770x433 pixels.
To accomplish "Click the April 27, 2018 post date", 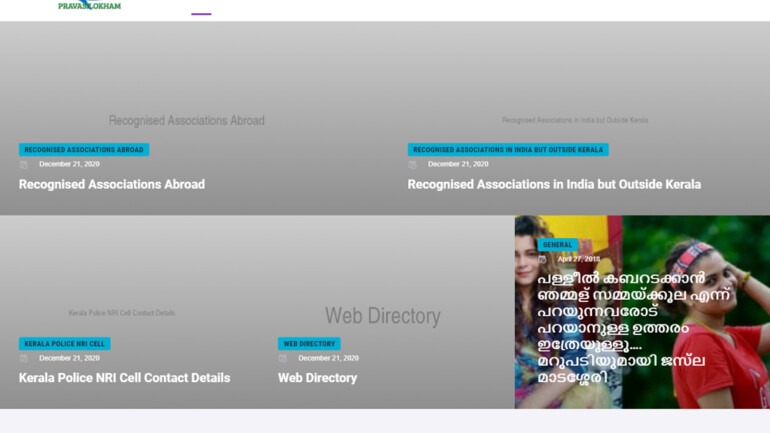I will click(x=579, y=259).
